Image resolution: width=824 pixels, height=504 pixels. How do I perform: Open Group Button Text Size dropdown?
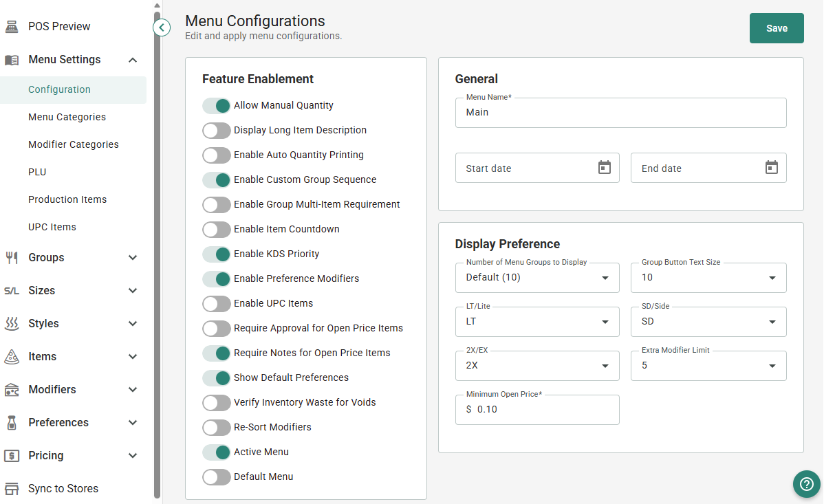708,278
